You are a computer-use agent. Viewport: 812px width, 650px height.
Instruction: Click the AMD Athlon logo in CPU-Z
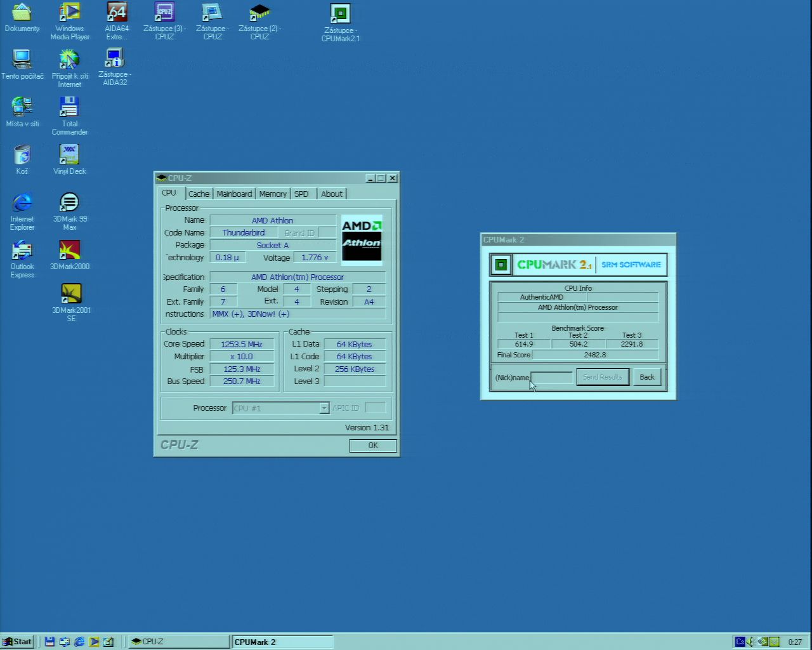point(362,239)
